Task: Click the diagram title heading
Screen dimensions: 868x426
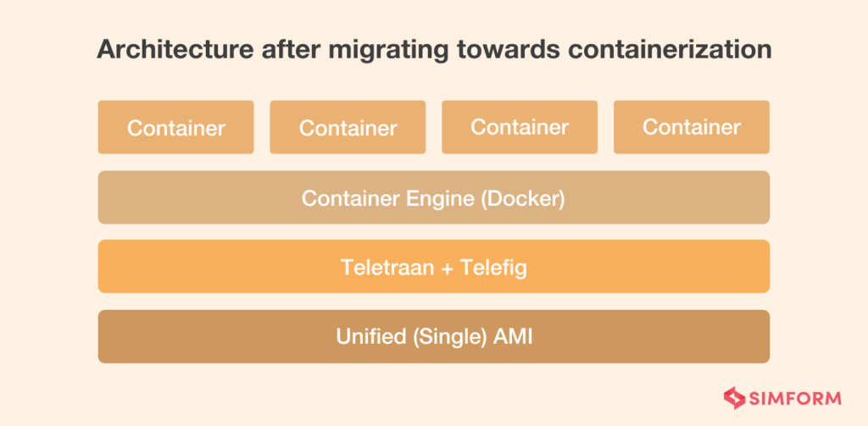Action: [x=433, y=49]
